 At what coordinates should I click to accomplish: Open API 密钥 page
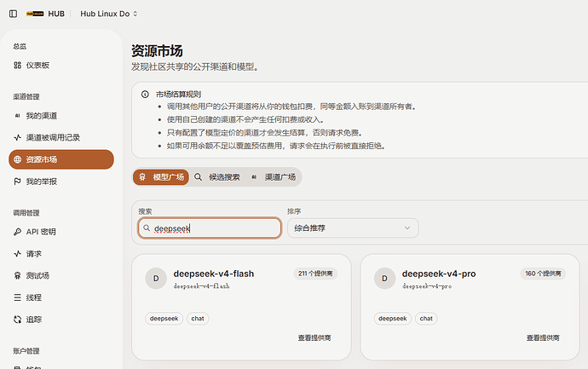click(61, 232)
